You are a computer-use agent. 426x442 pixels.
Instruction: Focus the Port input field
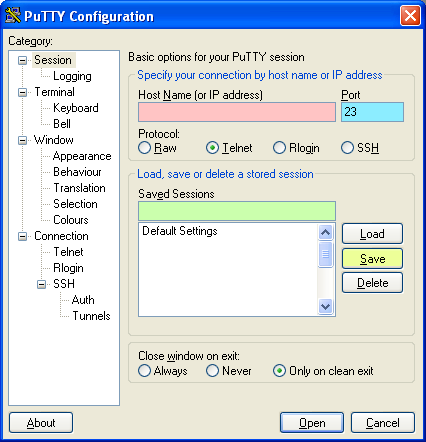tap(372, 112)
